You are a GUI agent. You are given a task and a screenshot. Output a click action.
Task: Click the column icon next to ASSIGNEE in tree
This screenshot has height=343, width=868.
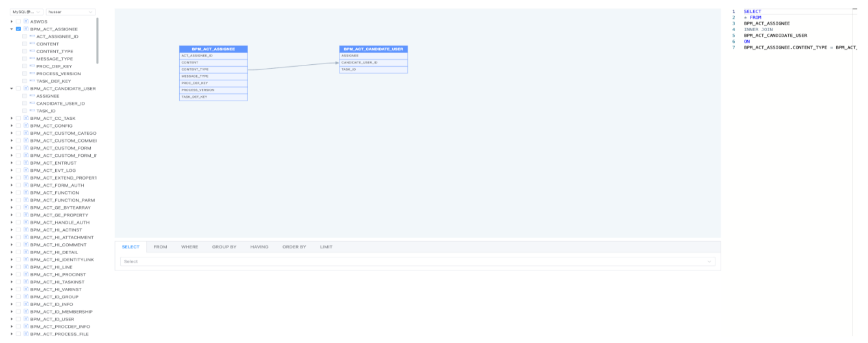pyautogui.click(x=32, y=96)
